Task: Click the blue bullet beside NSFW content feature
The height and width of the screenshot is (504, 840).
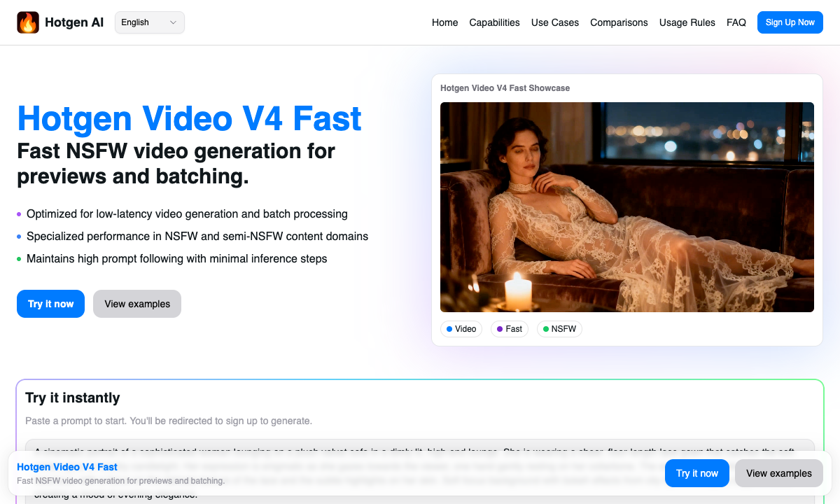Action: [18, 237]
